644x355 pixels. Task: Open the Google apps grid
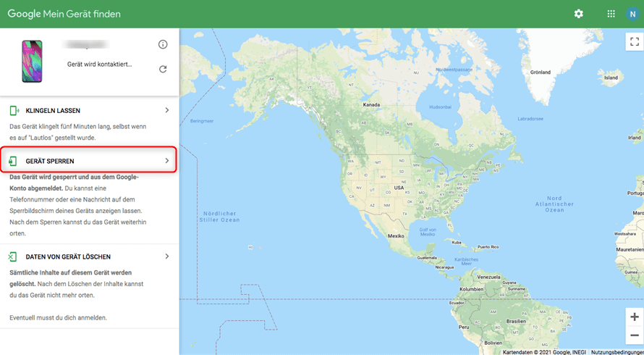pos(611,14)
